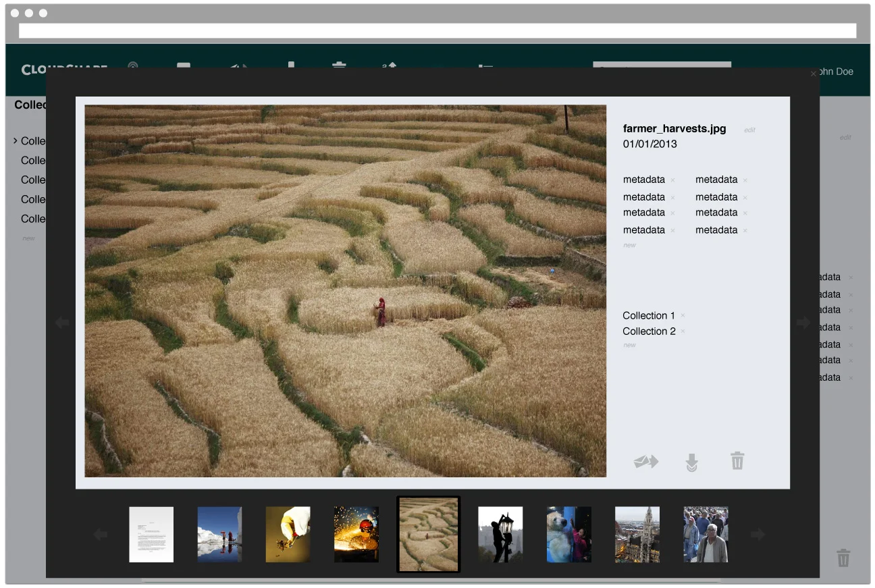The height and width of the screenshot is (588, 875).
Task: Delete farmer_harvests.jpg using the lightbox trash icon
Action: point(737,461)
